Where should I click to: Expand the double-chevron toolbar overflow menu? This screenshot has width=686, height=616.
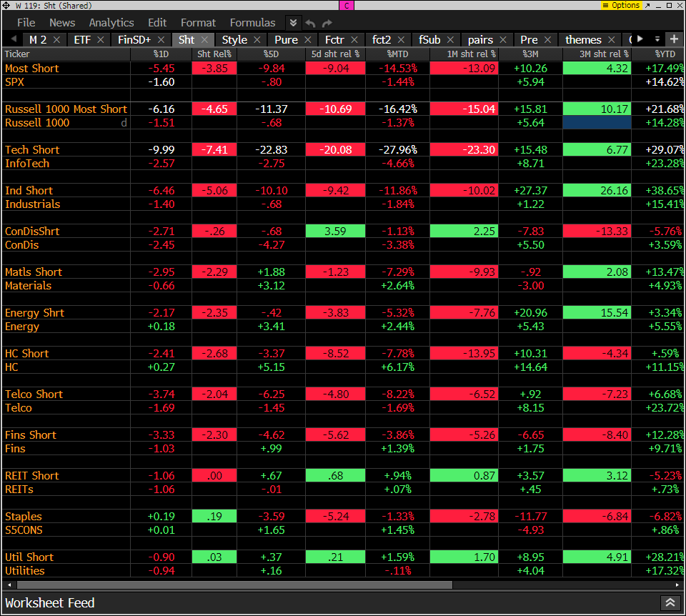coord(293,23)
